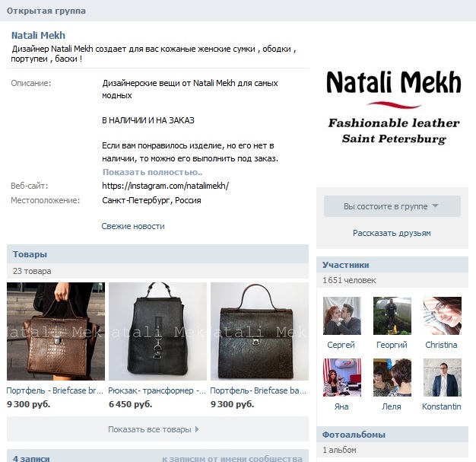476x462 pixels.
Task: Open Konstantin's member avatar
Action: [443, 378]
